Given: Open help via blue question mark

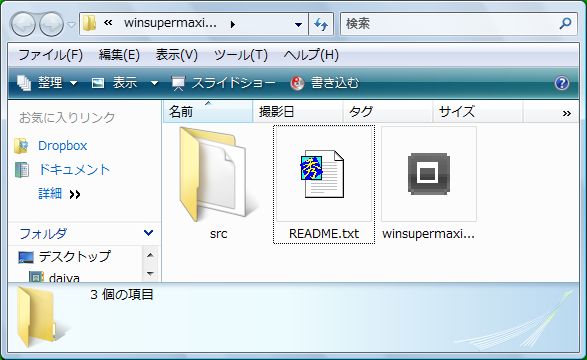Looking at the screenshot, I should pos(562,83).
